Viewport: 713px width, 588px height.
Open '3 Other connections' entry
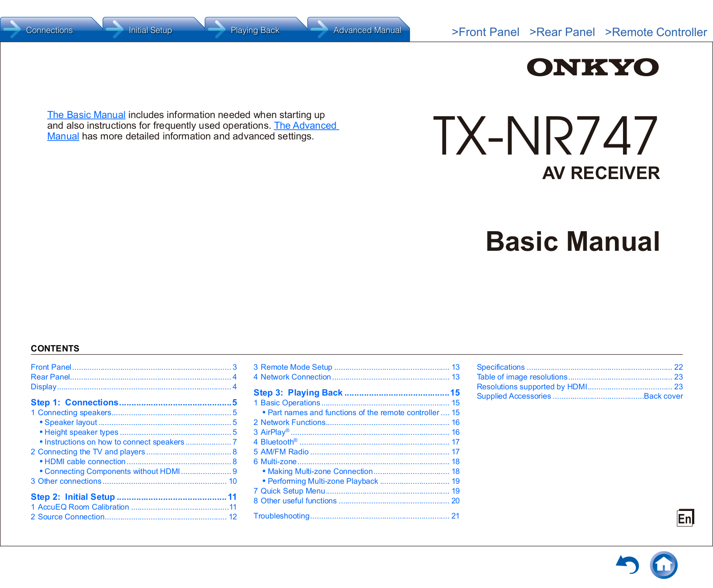[134, 481]
